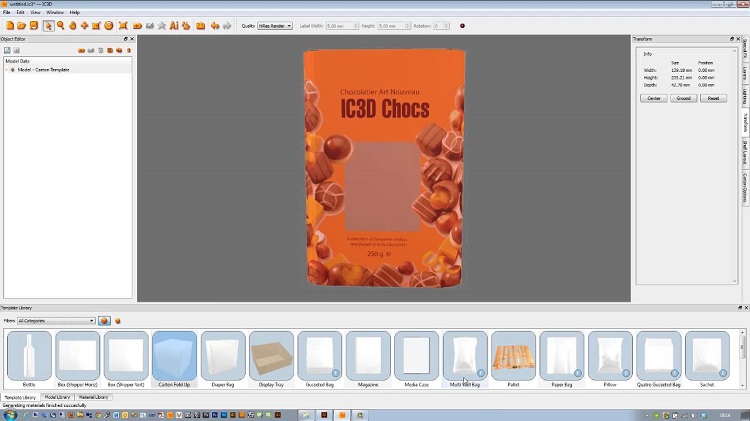Click small orange sphere icon in Template Library
This screenshot has width=750, height=421.
[118, 321]
